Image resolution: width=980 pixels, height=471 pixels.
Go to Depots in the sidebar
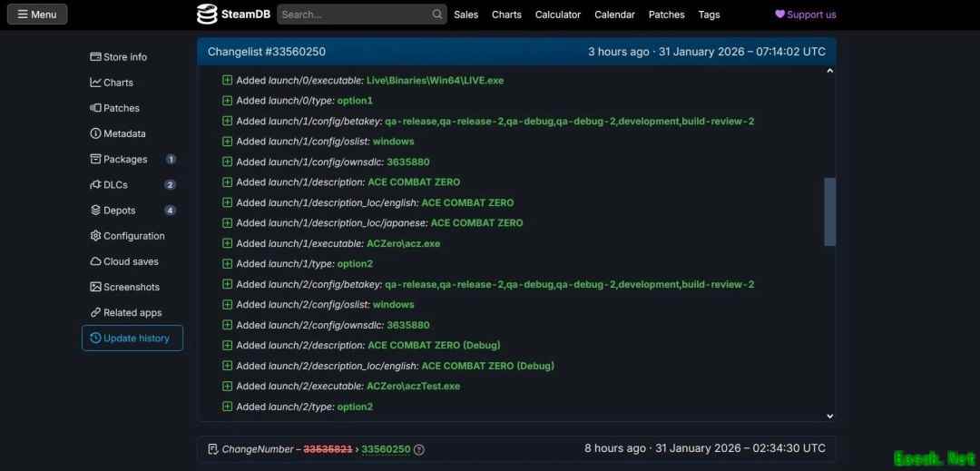(119, 211)
